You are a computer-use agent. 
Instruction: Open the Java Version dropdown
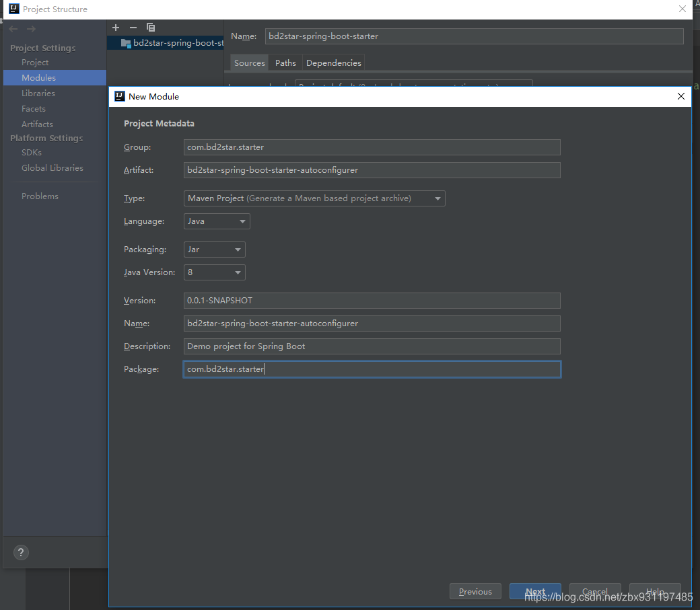click(214, 272)
